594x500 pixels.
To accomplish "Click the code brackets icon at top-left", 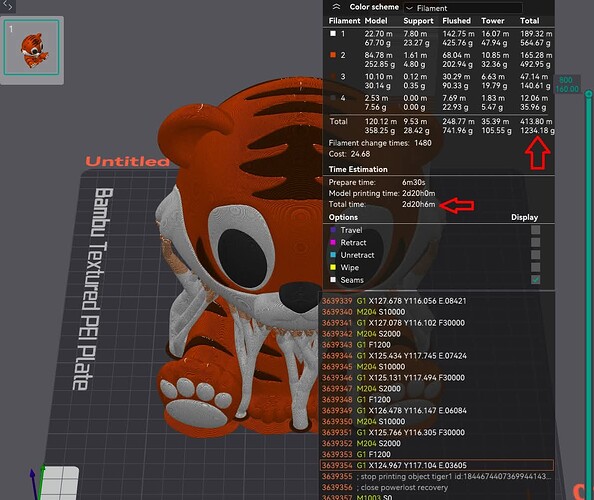I will [x=7, y=6].
